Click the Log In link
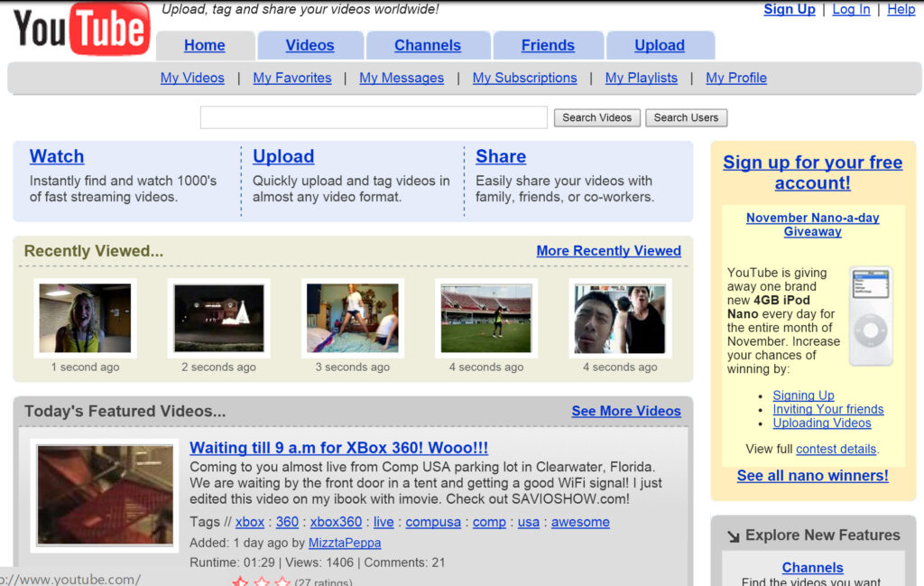Screen dimensions: 924x586 851,9
